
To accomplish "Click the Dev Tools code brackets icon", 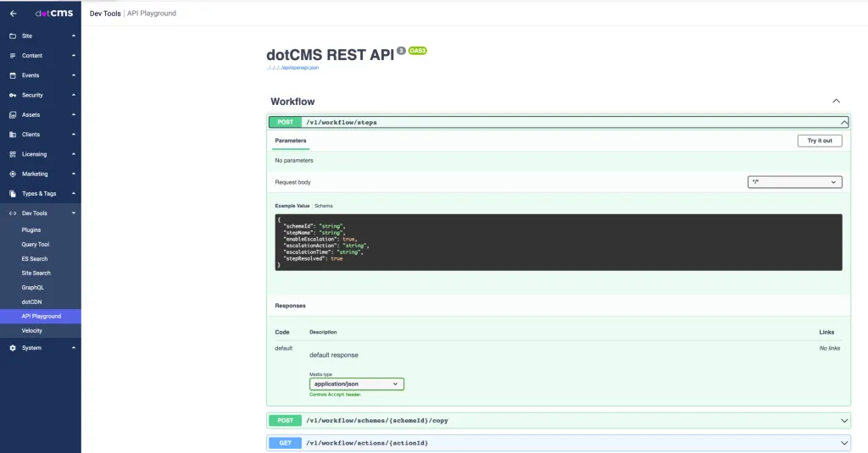I will [x=13, y=213].
